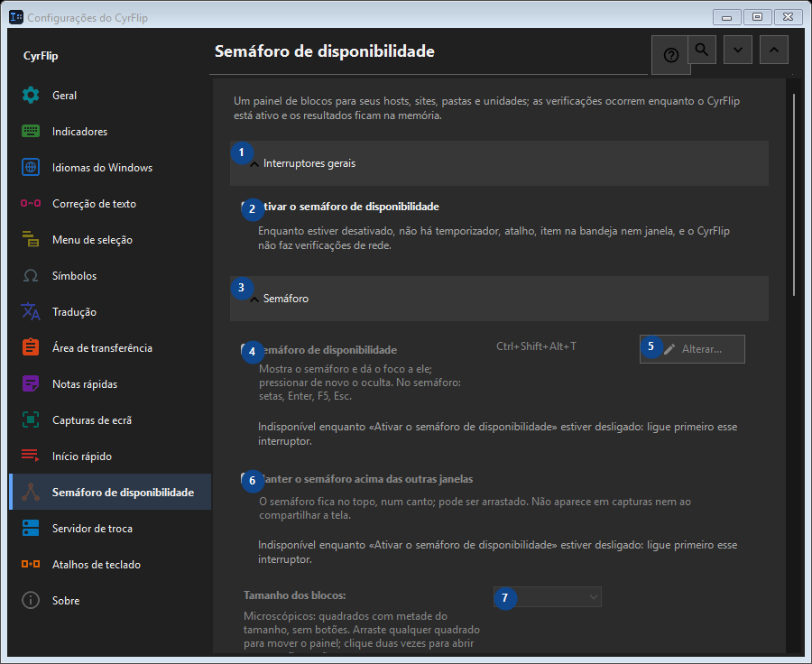Image resolution: width=812 pixels, height=664 pixels.
Task: Click the Menu de seleção icon
Action: [31, 239]
